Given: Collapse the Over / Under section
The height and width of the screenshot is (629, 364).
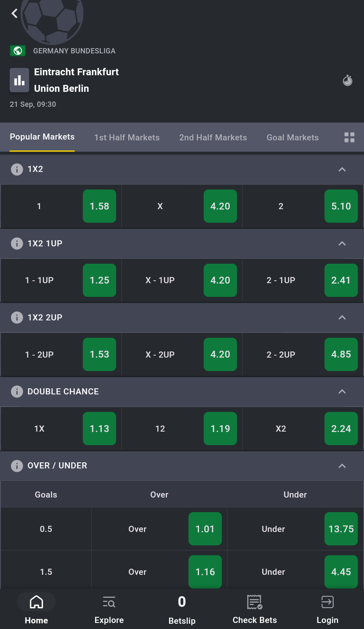Looking at the screenshot, I should 342,466.
